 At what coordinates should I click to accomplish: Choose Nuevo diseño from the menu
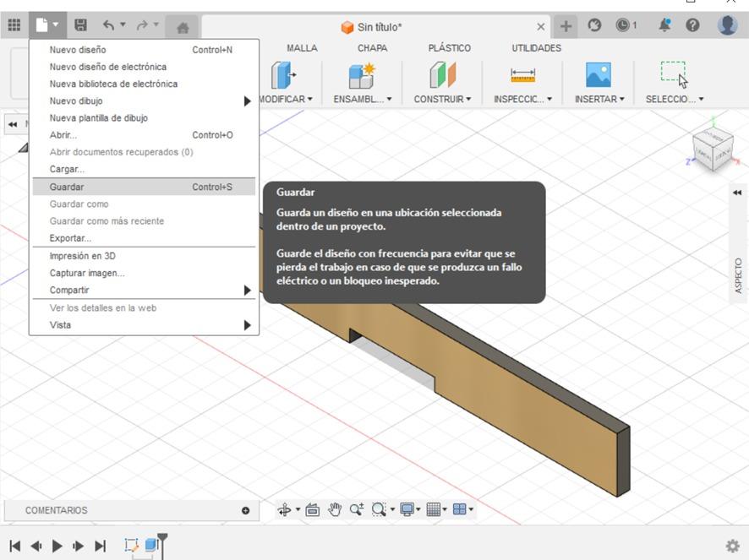point(144,50)
